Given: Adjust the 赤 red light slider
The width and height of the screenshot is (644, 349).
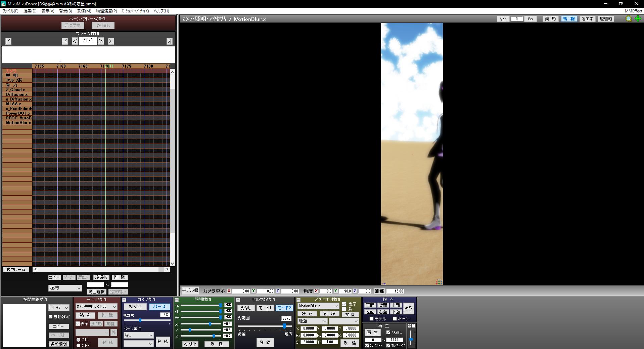Looking at the screenshot, I should pyautogui.click(x=201, y=305).
